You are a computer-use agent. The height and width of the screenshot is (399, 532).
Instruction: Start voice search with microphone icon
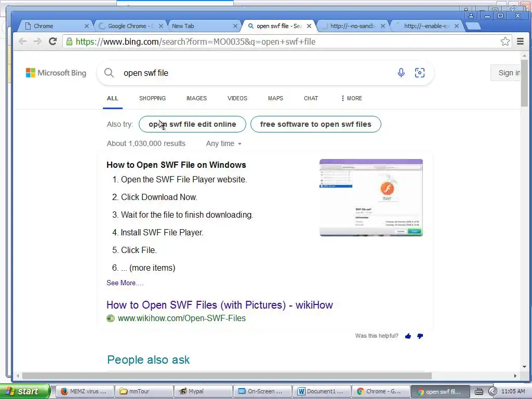point(401,73)
